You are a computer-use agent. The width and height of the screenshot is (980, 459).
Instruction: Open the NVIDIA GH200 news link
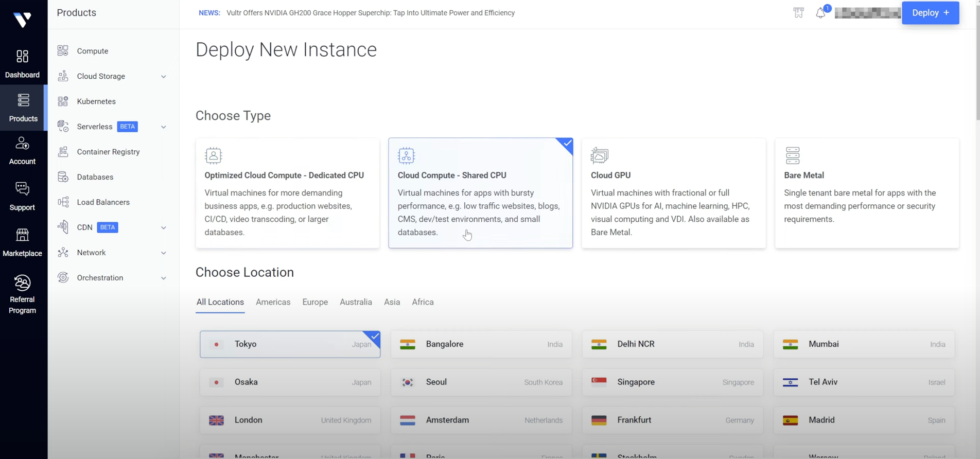(370, 13)
